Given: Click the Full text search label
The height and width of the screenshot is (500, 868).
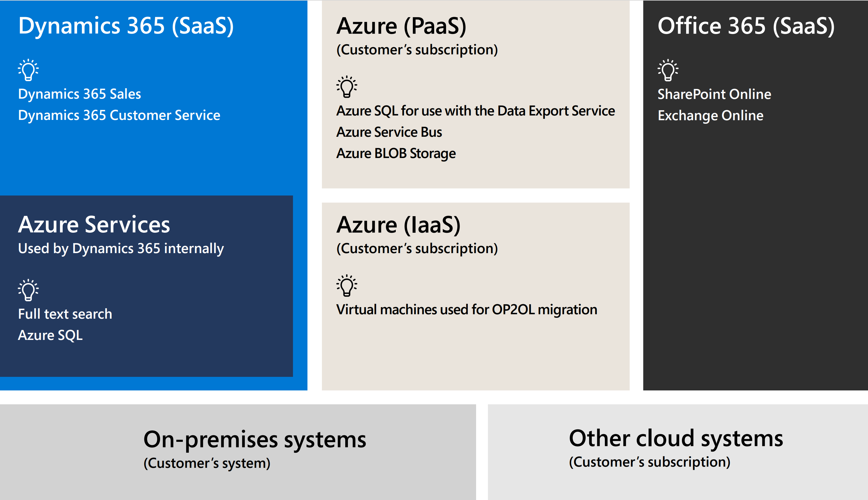Looking at the screenshot, I should click(65, 314).
